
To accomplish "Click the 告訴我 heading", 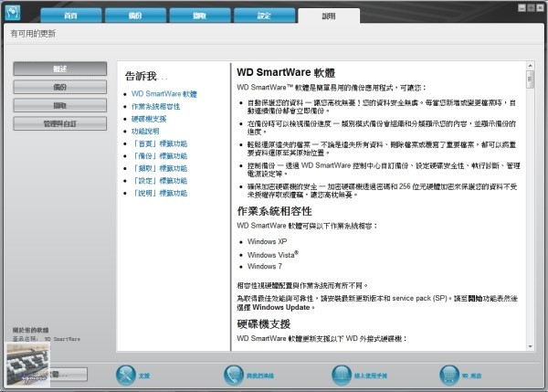I will point(142,76).
